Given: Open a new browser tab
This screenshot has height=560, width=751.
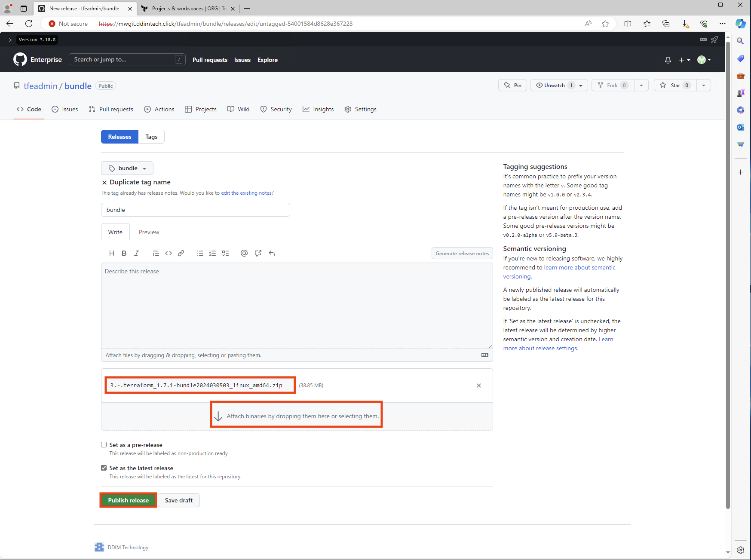Looking at the screenshot, I should tap(247, 9).
